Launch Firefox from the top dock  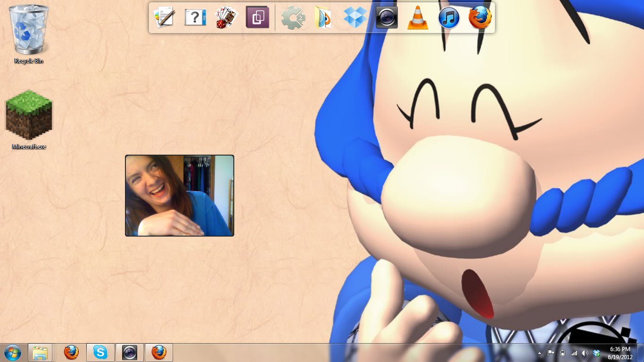coord(480,18)
